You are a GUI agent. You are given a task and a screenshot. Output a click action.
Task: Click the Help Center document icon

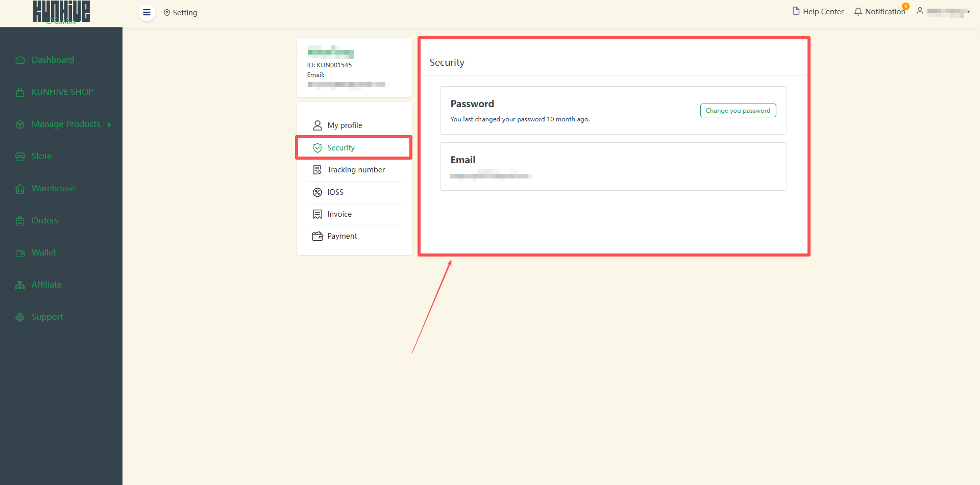point(796,11)
